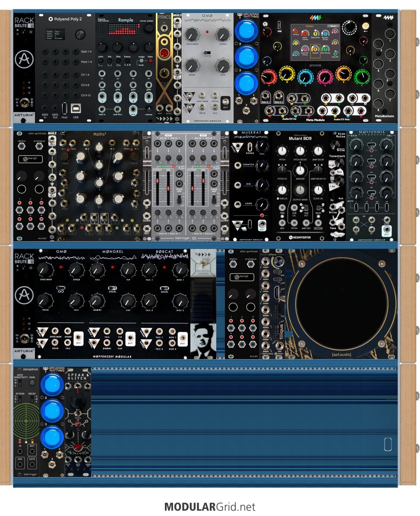Click the MIDI In jack on Polyend Poly 2

pos(45,108)
